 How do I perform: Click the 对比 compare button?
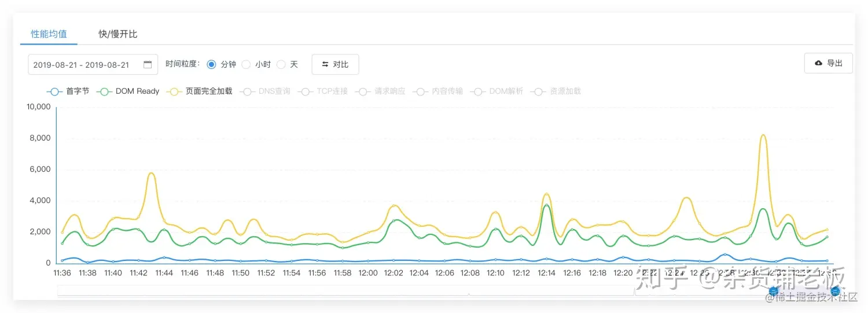click(x=335, y=64)
